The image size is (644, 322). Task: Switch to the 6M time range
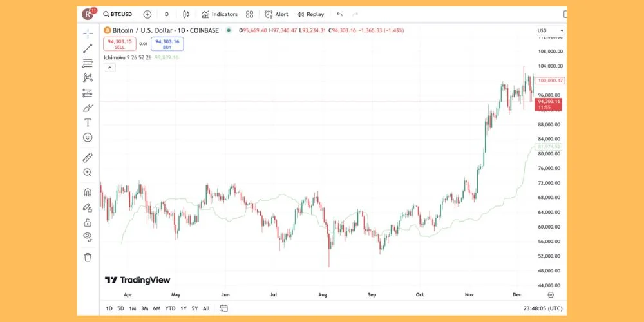(x=156, y=308)
